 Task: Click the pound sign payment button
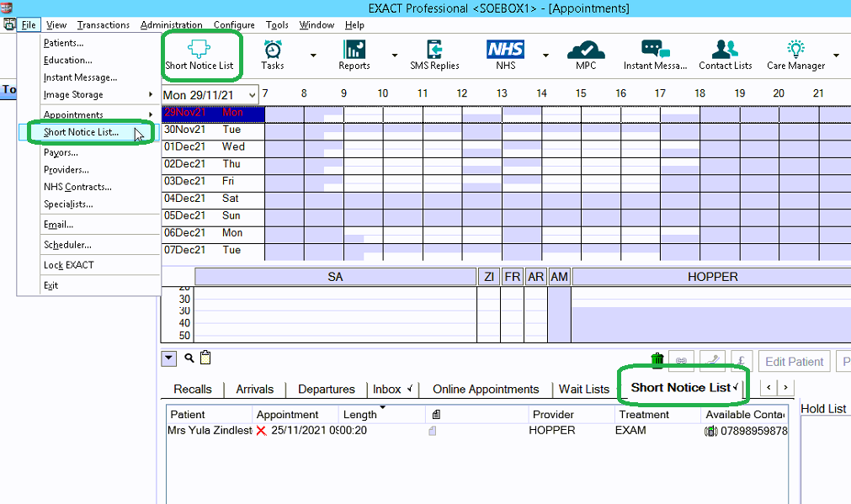point(742,361)
